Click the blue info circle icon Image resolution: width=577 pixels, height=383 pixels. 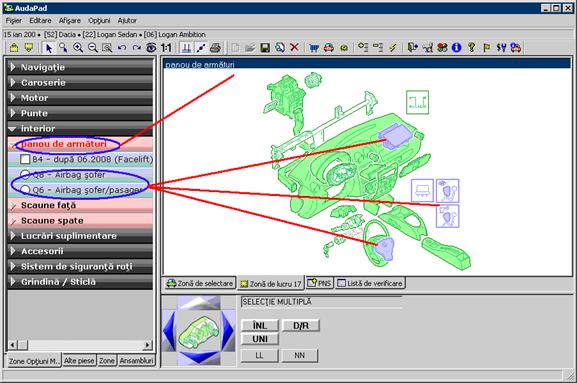tap(456, 47)
